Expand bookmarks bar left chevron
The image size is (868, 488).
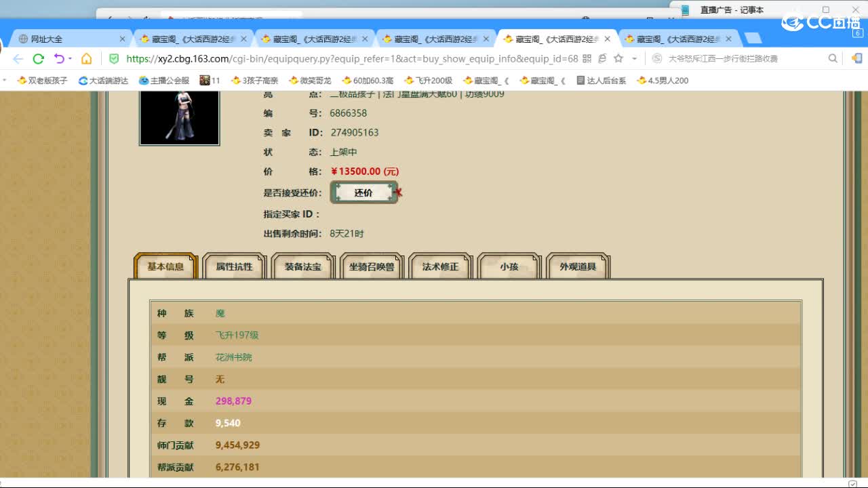pos(5,80)
